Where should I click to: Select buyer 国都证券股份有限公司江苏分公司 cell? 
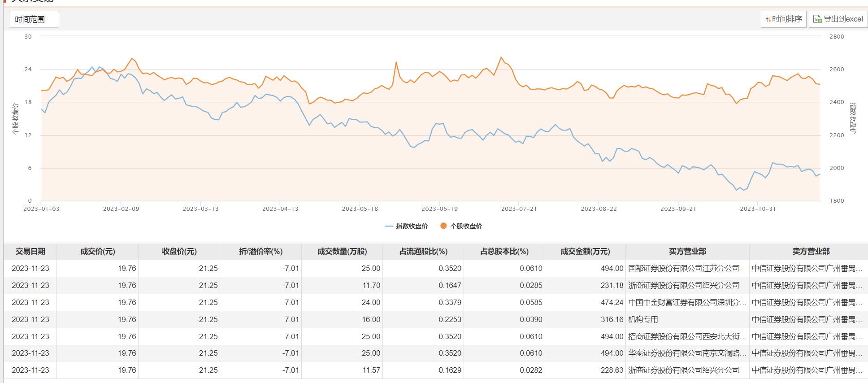click(684, 269)
